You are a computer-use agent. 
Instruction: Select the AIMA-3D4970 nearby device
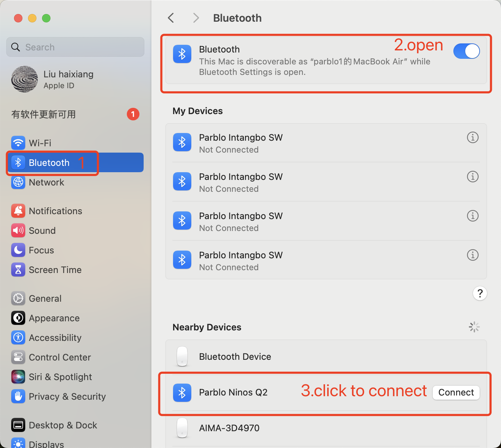point(326,428)
